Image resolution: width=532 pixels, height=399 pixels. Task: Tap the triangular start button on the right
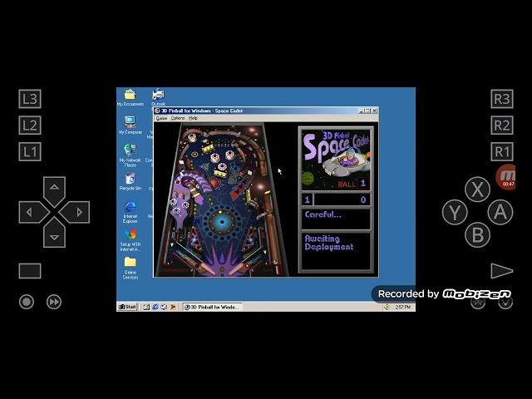tap(502, 271)
